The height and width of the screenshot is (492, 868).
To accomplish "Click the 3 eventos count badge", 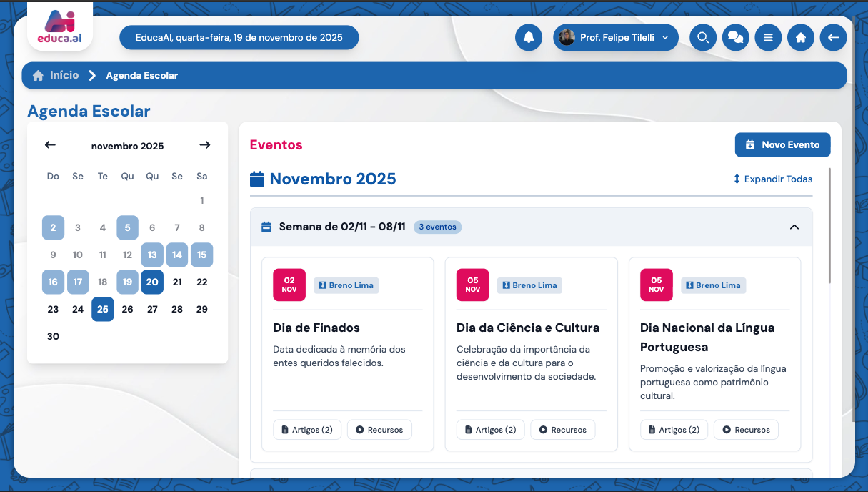I will [438, 227].
